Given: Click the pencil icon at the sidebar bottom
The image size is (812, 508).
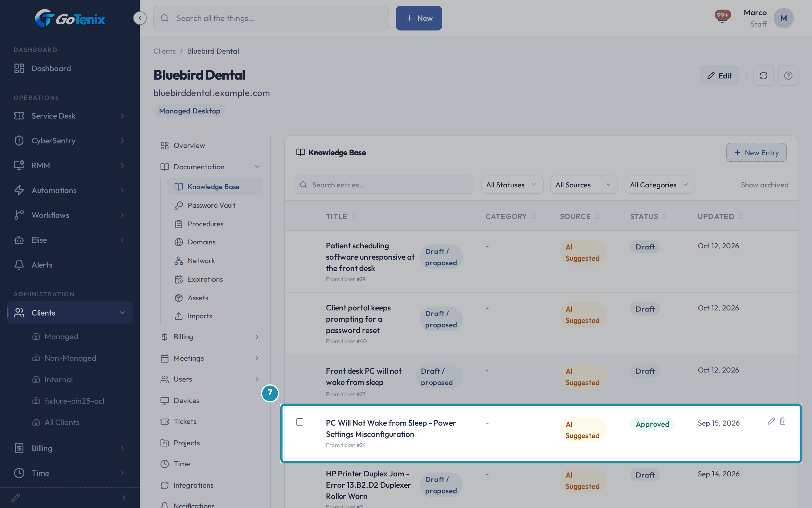Looking at the screenshot, I should click(16, 498).
